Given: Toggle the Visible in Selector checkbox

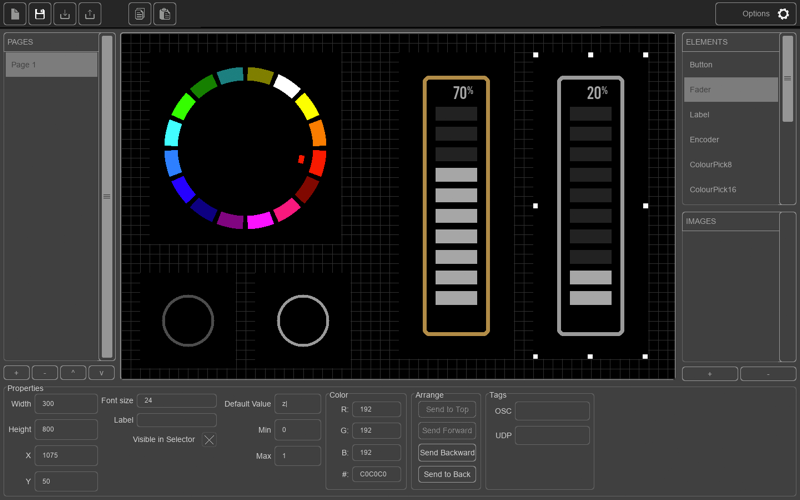Looking at the screenshot, I should (x=209, y=439).
